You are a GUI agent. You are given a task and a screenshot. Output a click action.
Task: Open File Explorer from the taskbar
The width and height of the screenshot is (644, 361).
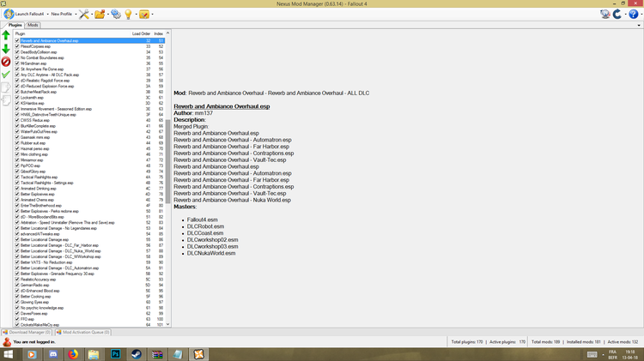(x=94, y=354)
